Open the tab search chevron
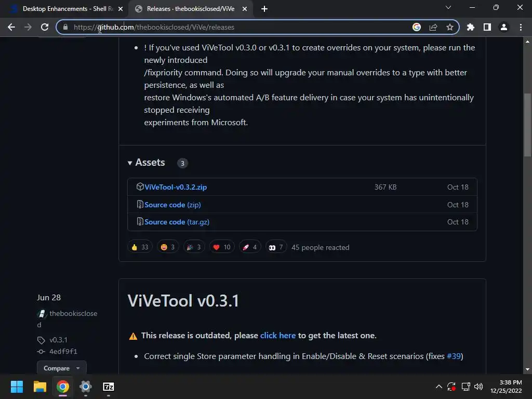 click(x=448, y=7)
